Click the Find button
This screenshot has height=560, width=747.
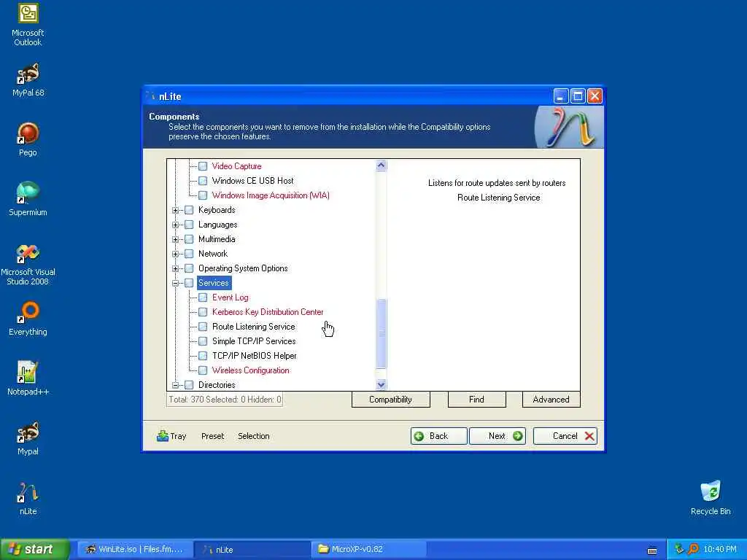click(476, 400)
